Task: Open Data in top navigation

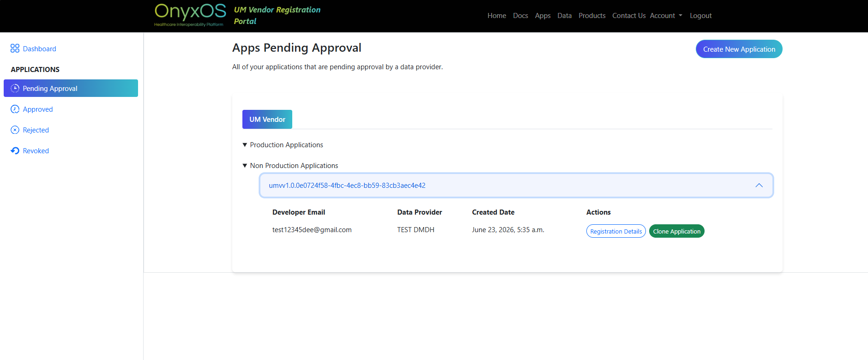Action: click(x=564, y=16)
